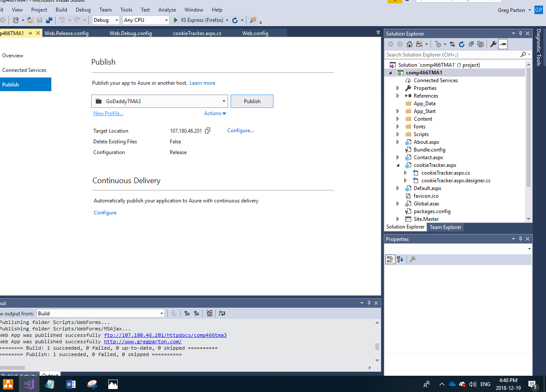Open the Analyze menu
The width and height of the screenshot is (546, 392).
167,9
